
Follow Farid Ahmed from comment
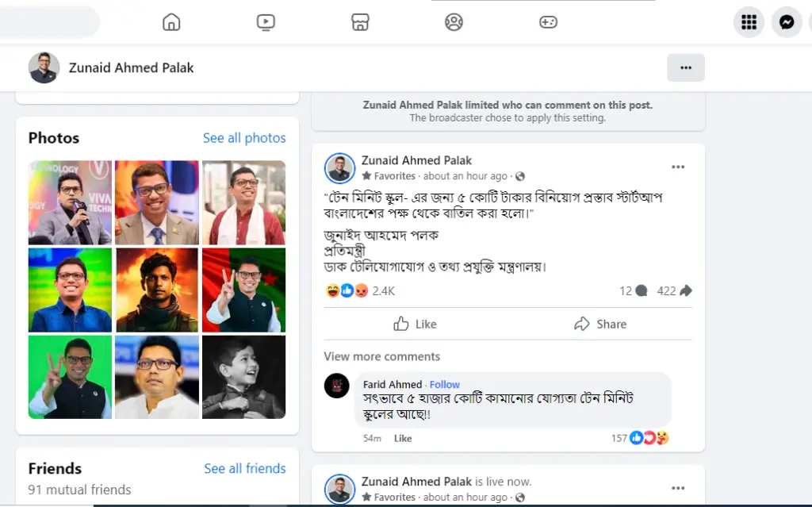pos(444,384)
